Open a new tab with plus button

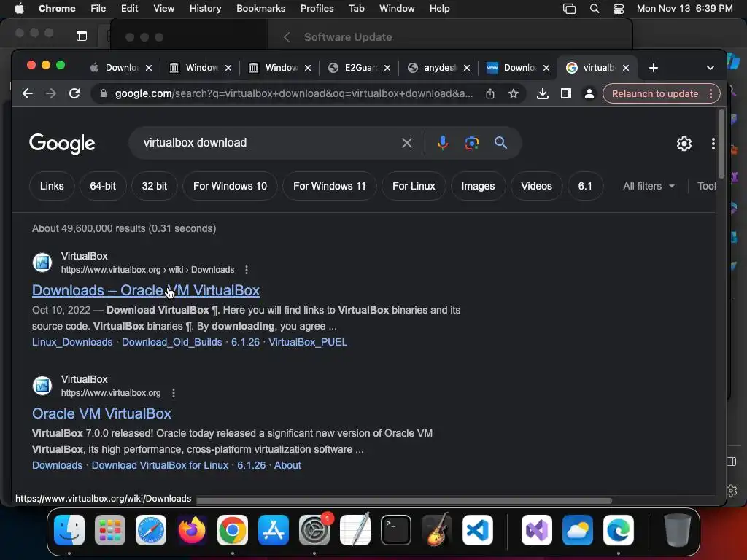(653, 68)
